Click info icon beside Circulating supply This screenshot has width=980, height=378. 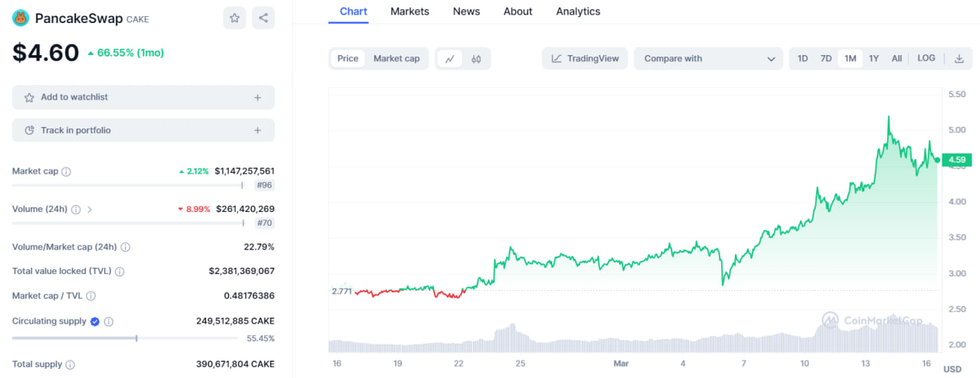pyautogui.click(x=109, y=321)
